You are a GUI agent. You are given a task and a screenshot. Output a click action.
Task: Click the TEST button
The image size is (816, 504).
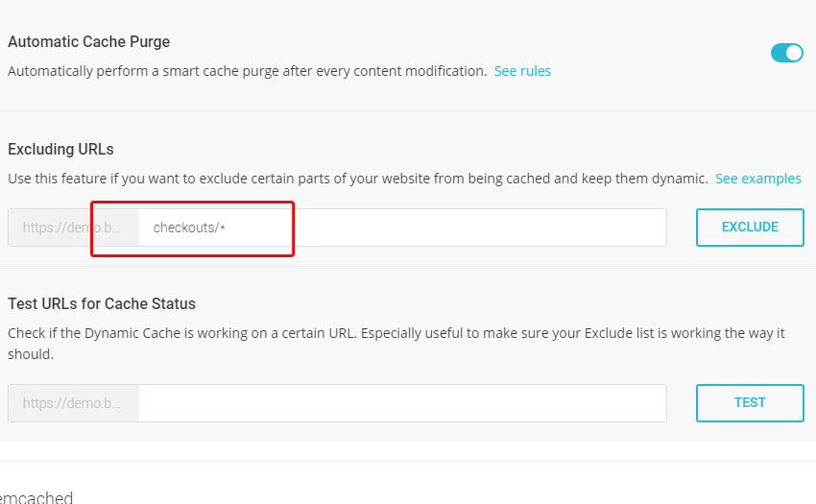[x=750, y=402]
